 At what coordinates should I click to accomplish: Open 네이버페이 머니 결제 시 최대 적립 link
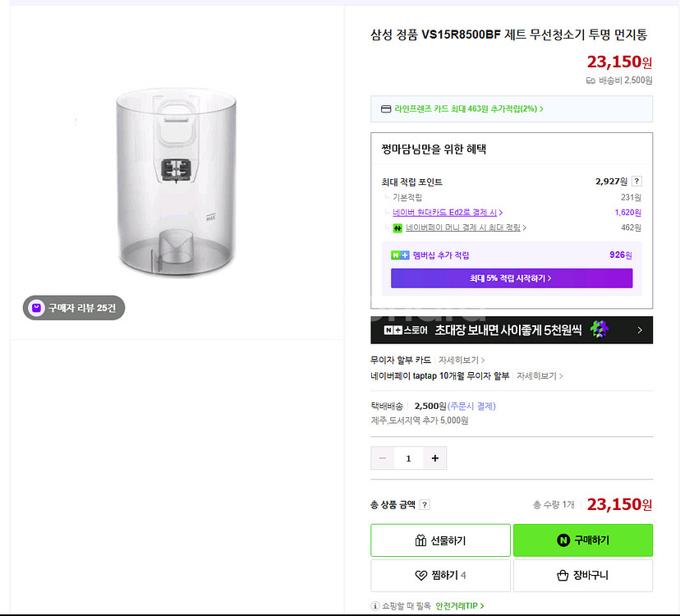466,228
